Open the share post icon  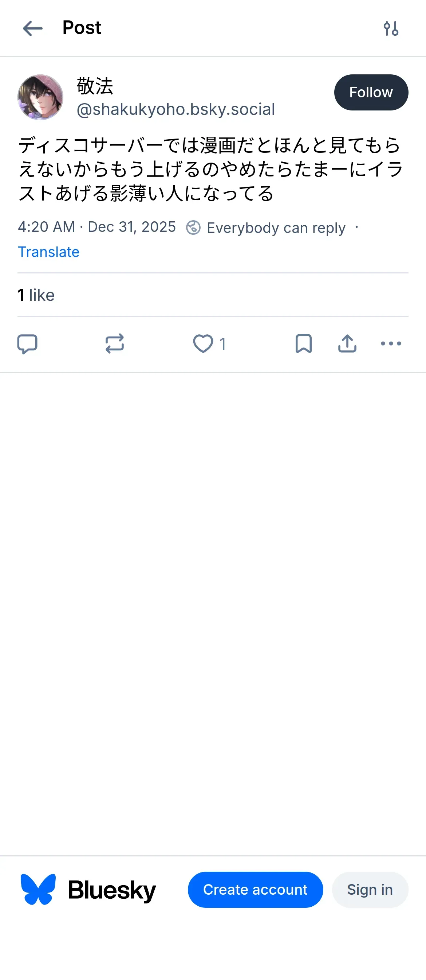347,344
